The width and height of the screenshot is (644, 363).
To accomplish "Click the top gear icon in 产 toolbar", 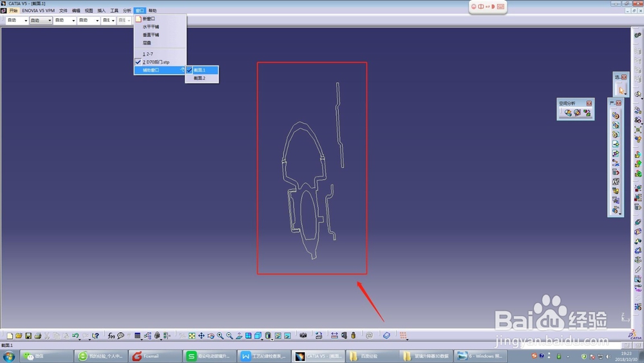I will (615, 115).
